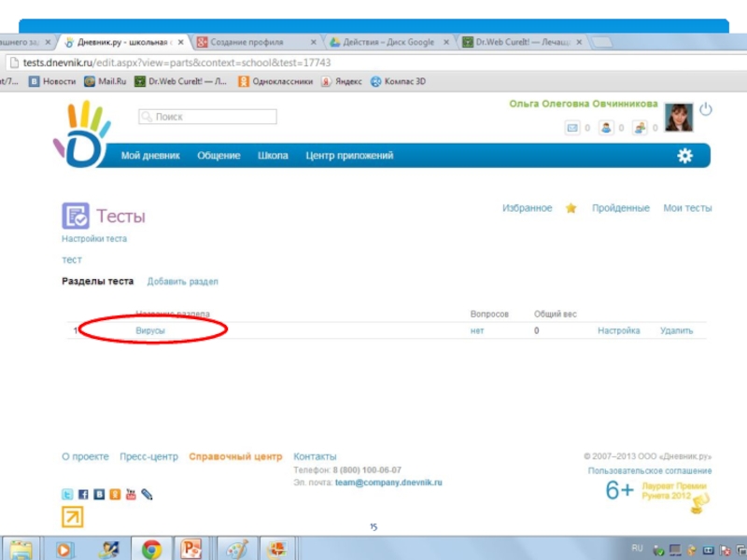Click team@company.dnevnik.ru email link
This screenshot has height=560, width=747.
[x=388, y=483]
